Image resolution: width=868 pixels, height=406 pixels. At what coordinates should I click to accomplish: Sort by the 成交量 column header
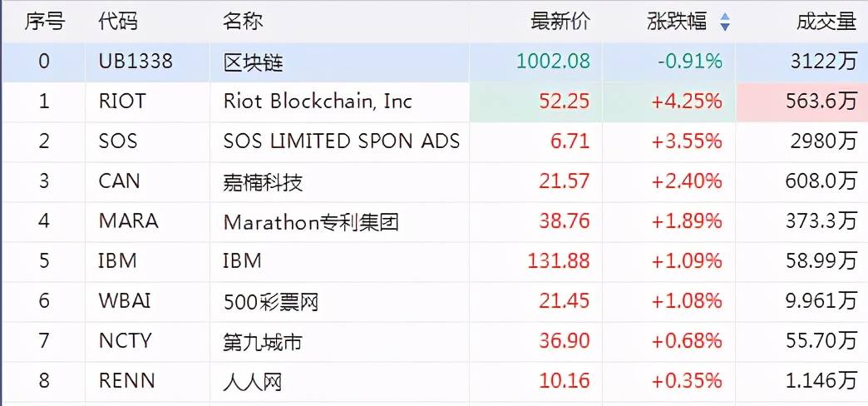click(x=826, y=22)
